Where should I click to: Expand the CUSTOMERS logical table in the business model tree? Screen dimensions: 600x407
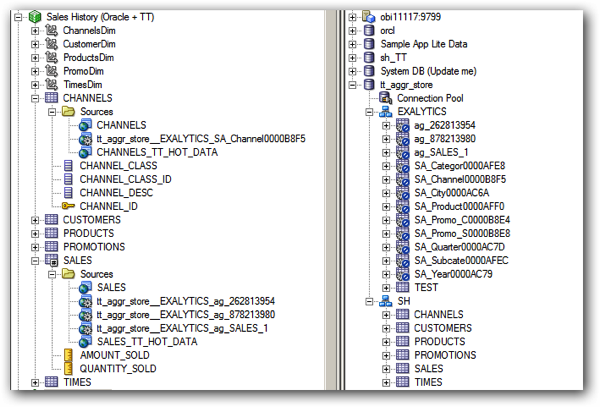pos(35,220)
